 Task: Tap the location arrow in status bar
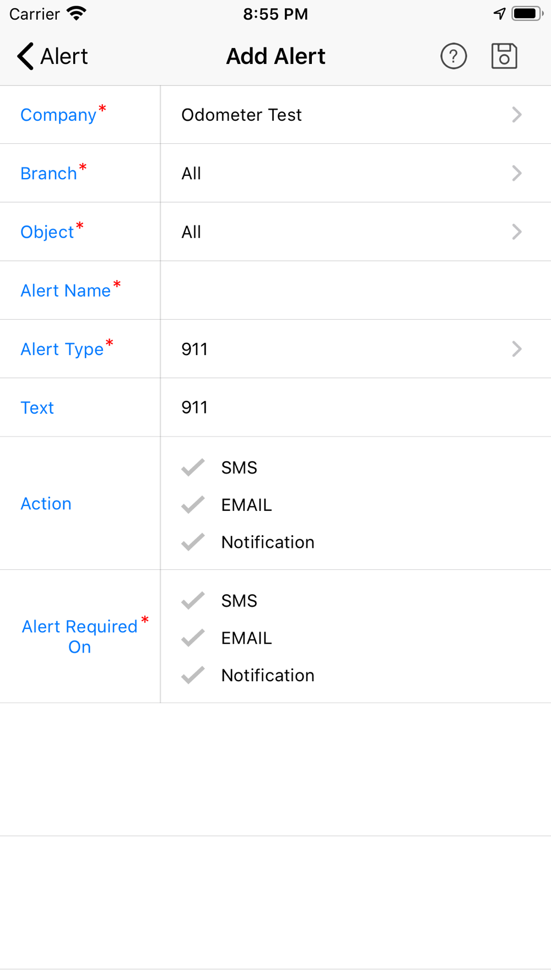tap(499, 14)
